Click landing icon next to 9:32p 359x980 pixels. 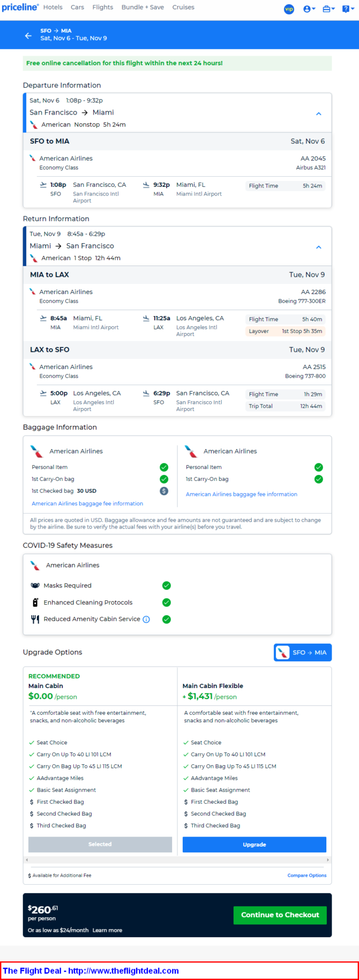(146, 185)
